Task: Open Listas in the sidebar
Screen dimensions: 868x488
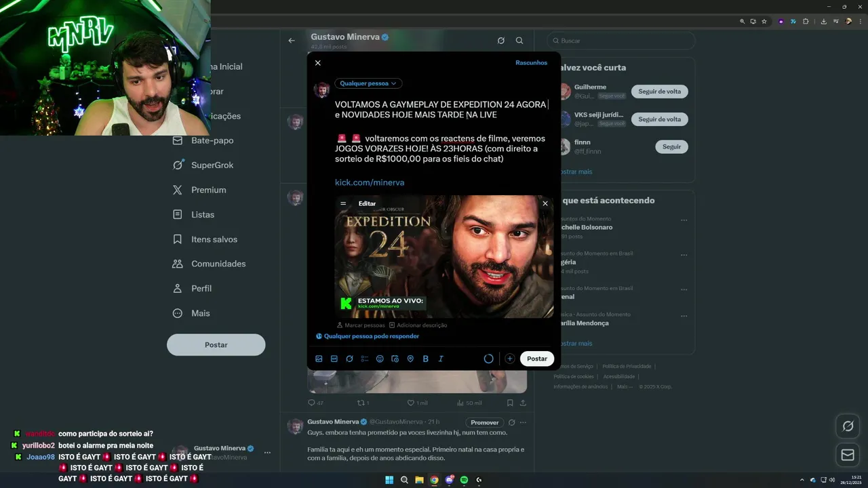Action: tap(193, 214)
